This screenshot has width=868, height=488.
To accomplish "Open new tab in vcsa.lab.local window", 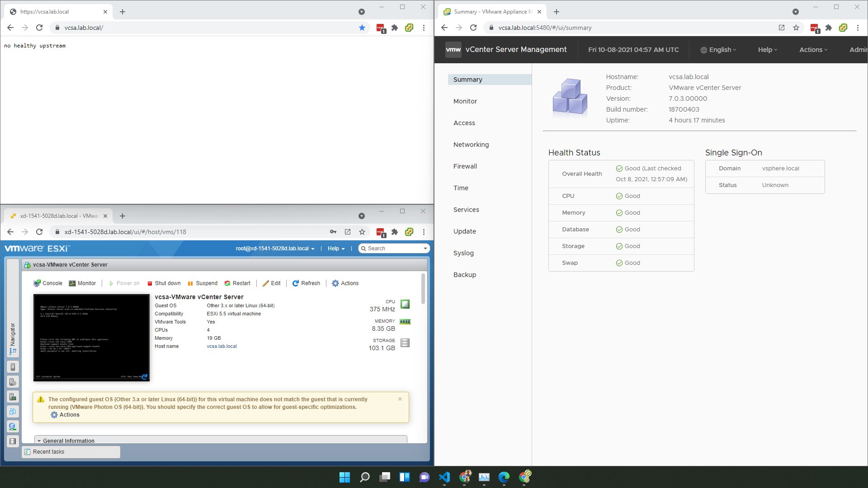I will click(x=123, y=12).
